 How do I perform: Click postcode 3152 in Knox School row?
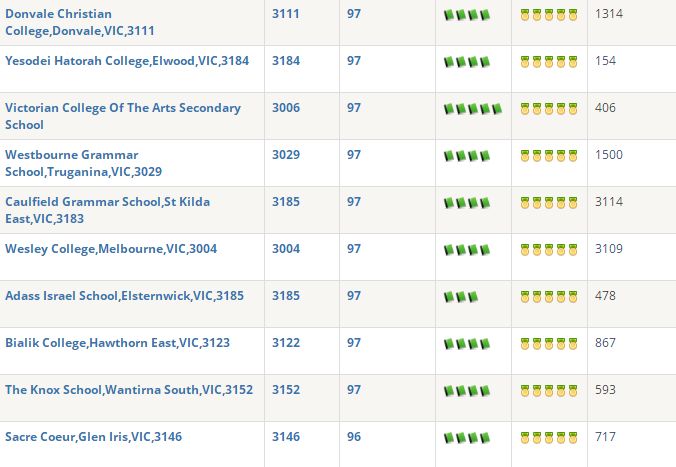tap(286, 390)
